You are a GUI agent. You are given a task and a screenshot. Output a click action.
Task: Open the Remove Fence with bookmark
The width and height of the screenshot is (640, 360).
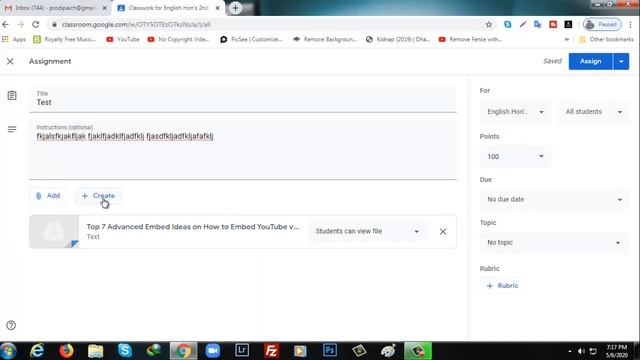(x=470, y=39)
